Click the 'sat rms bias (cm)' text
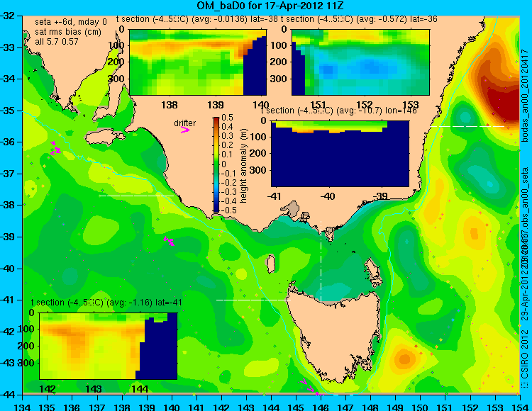The width and height of the screenshot is (532, 411). coord(68,32)
